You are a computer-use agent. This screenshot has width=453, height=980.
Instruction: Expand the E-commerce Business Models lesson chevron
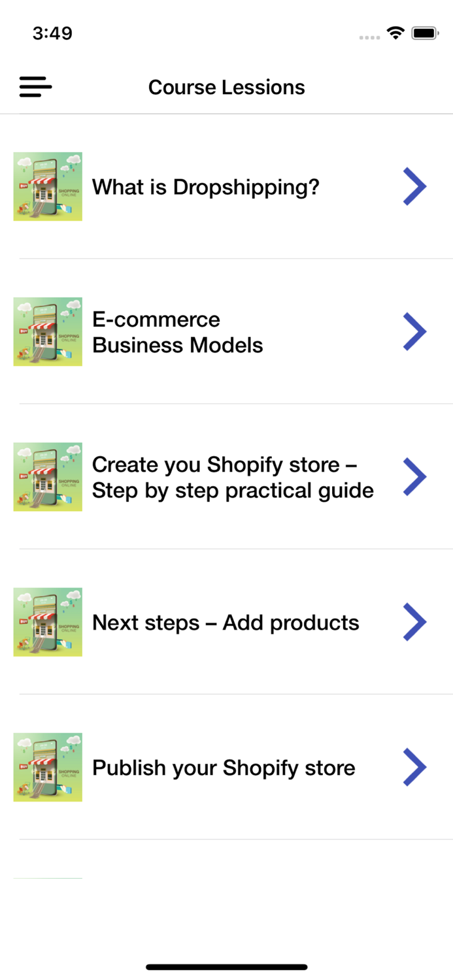416,332
